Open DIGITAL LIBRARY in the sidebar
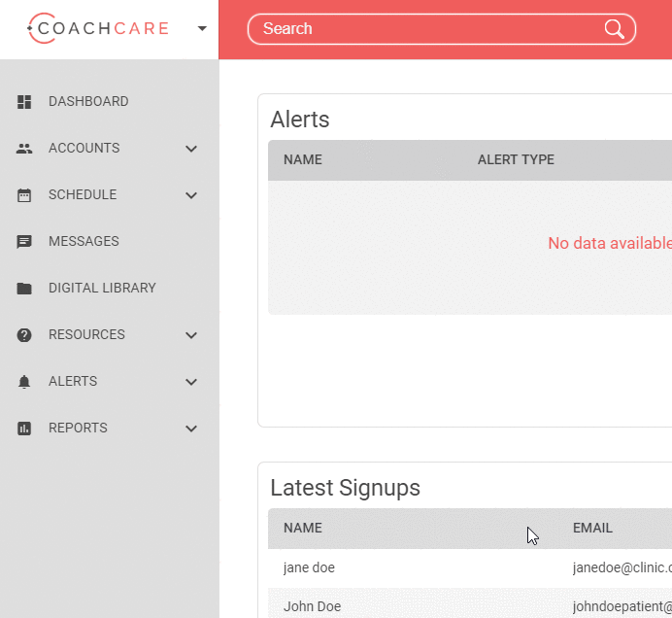The width and height of the screenshot is (672, 618). pyautogui.click(x=102, y=288)
